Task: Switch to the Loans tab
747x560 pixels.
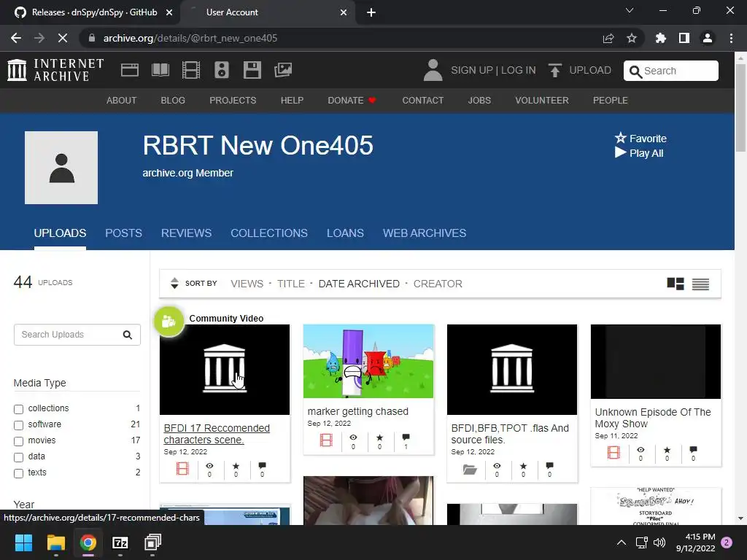Action: 345,233
